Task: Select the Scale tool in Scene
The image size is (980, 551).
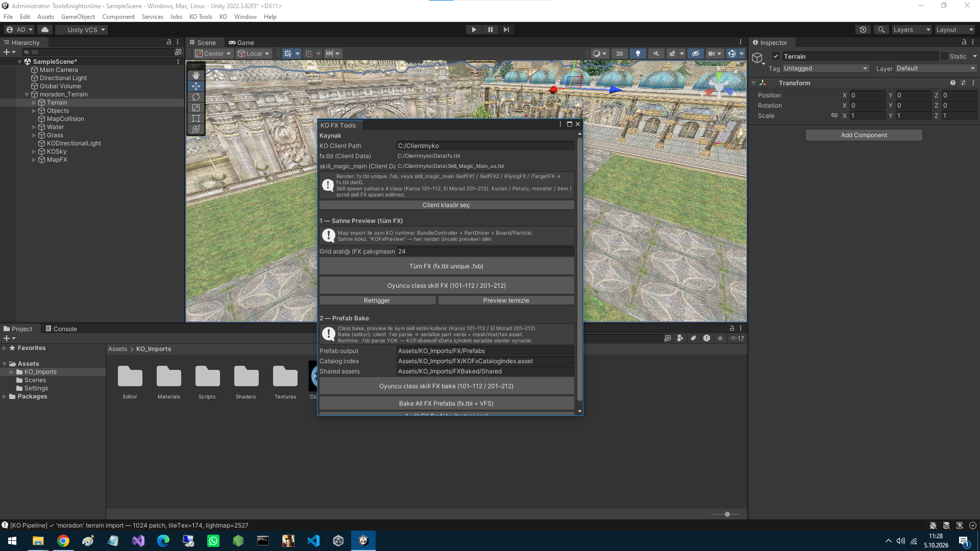Action: tap(196, 108)
